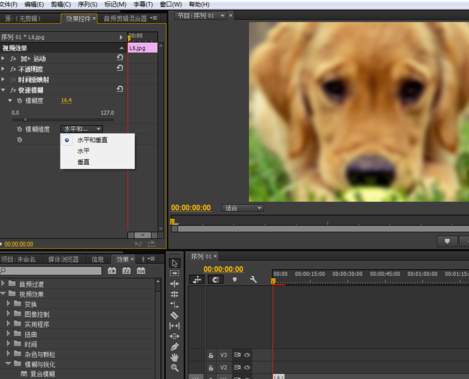Screen dimensions: 469x379
Task: Open the 模糊维度 dropdown
Action: click(x=81, y=129)
